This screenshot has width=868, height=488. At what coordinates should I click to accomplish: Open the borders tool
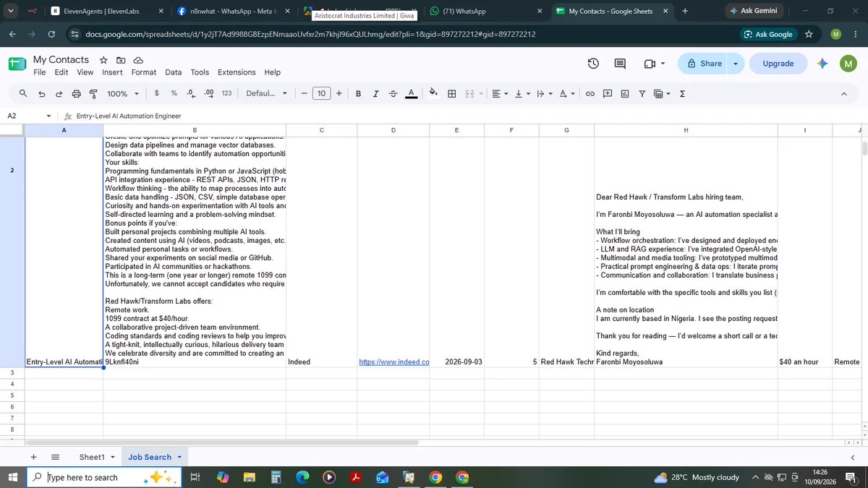[x=452, y=93]
